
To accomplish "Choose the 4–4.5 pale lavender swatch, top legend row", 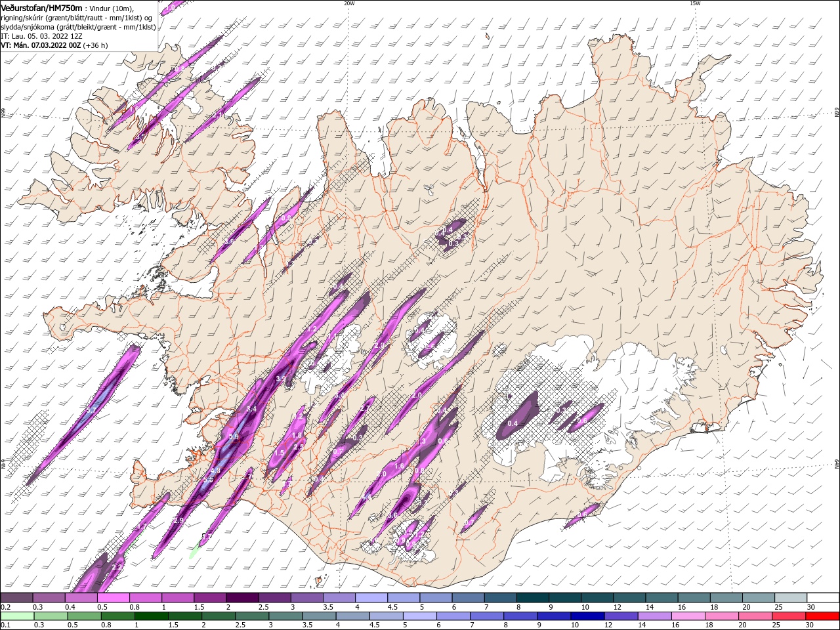I will 371,598.
